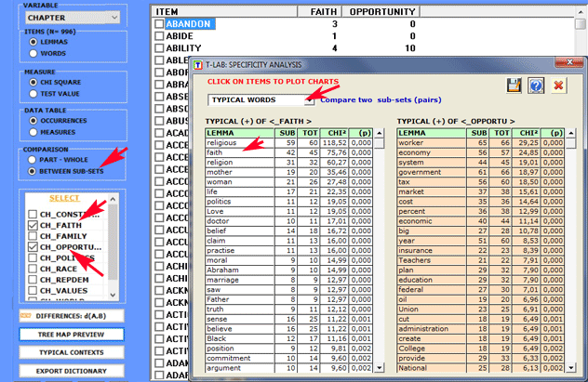The image size is (588, 382).
Task: Select PART - WHOLE comparison
Action: tap(33, 160)
